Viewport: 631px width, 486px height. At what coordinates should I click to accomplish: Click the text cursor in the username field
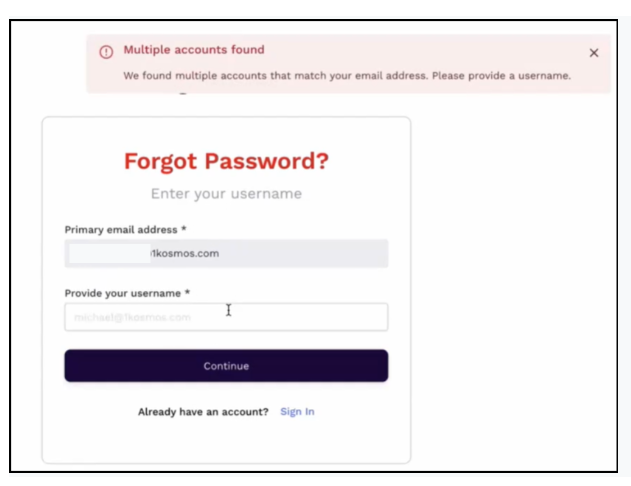228,311
